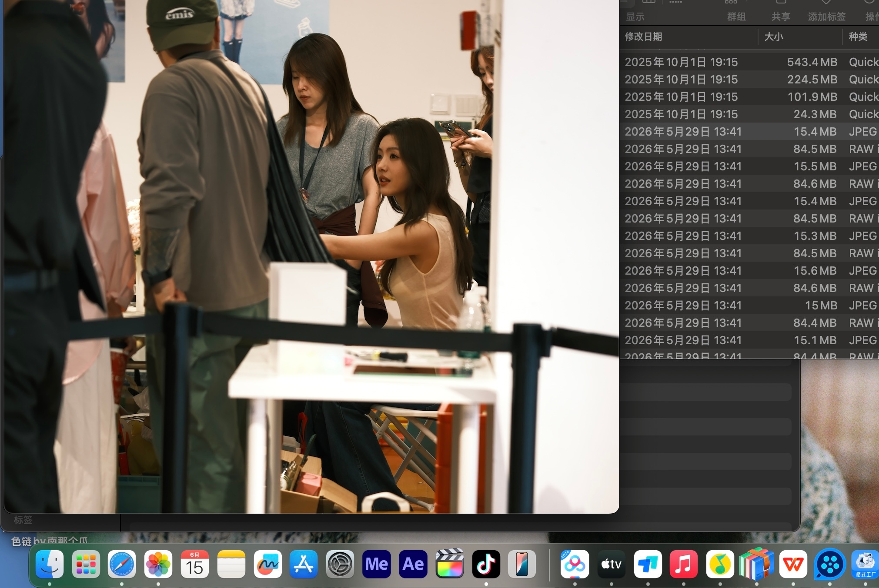Viewport: 879px width, 588px height.
Task: Launch Adobe After Effects from the Dock
Action: pyautogui.click(x=413, y=564)
